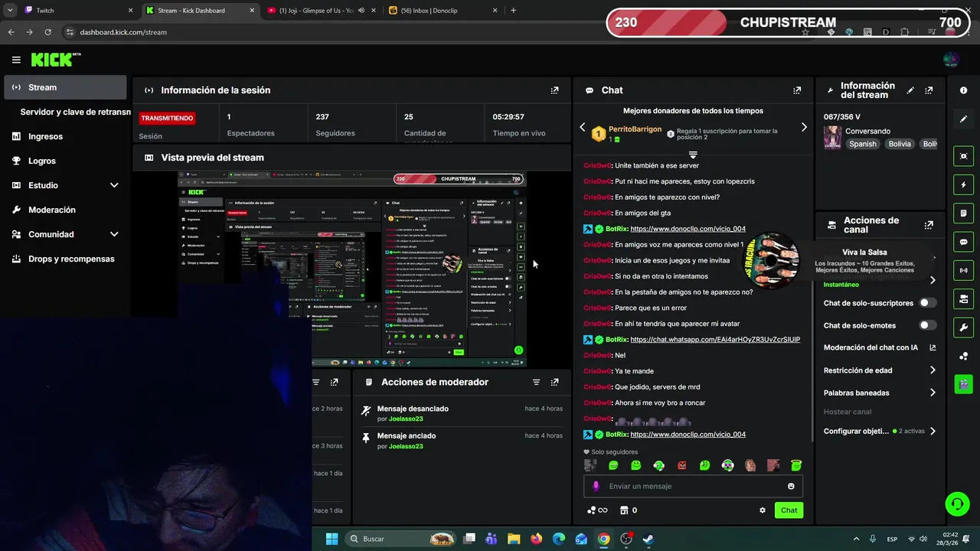Open new browser tab with plus button
Screen dimensions: 980x551
pos(513,11)
